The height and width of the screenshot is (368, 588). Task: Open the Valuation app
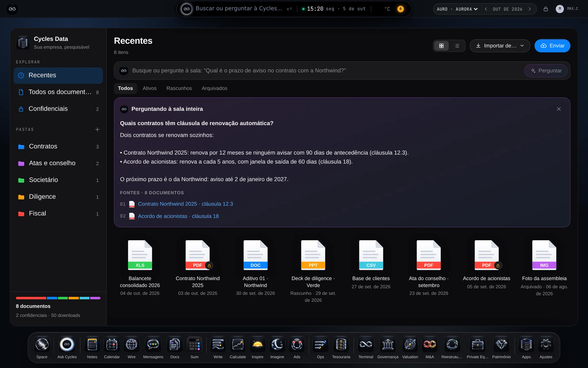point(410,347)
